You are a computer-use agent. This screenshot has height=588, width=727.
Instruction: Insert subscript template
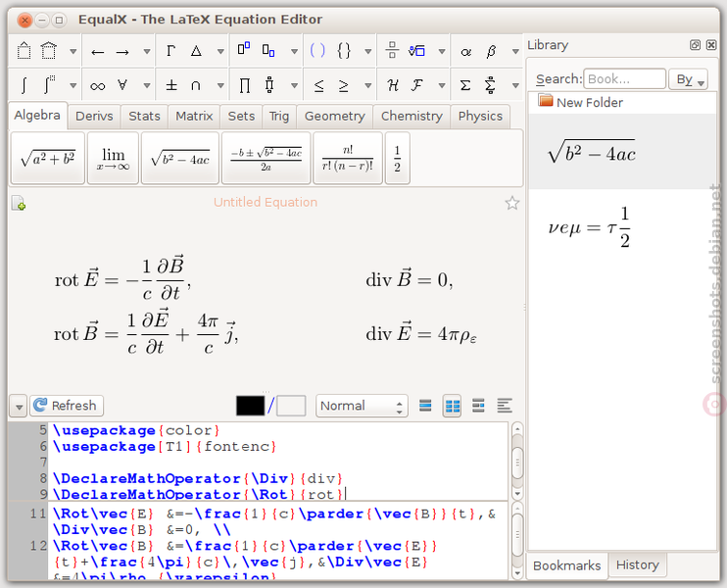coord(268,50)
